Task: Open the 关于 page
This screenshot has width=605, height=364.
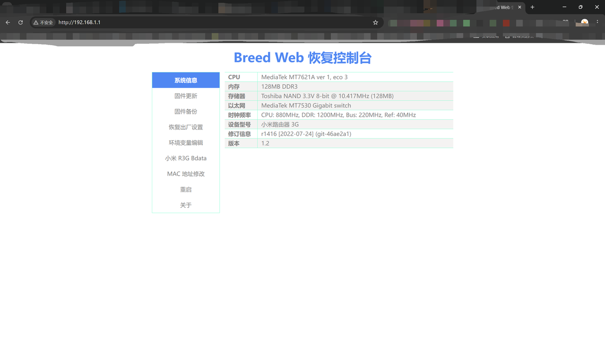Action: tap(186, 205)
